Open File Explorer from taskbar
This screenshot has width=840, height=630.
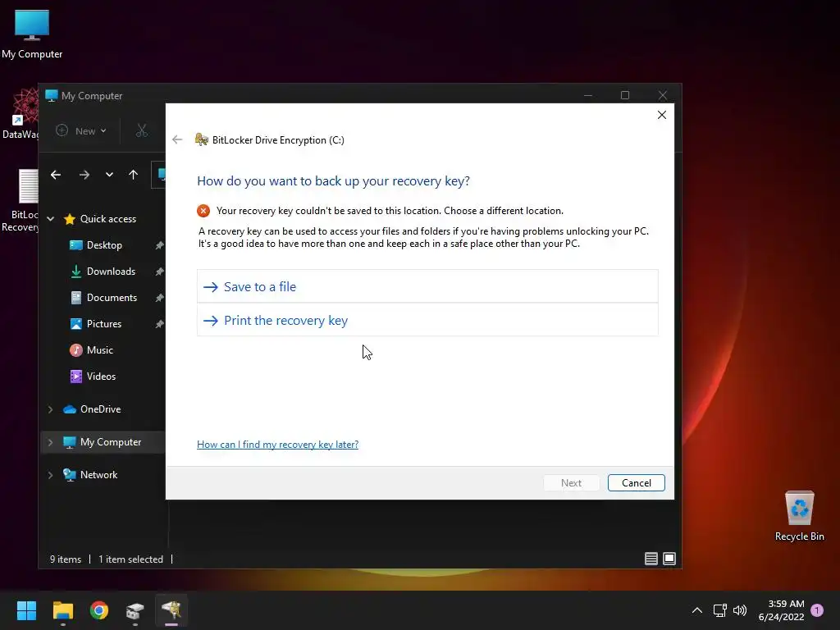click(x=62, y=610)
